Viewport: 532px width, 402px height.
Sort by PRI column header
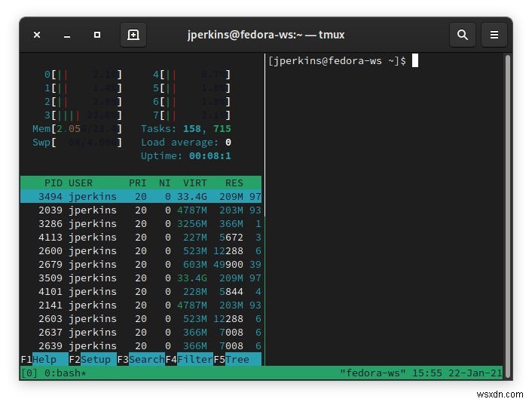point(137,183)
